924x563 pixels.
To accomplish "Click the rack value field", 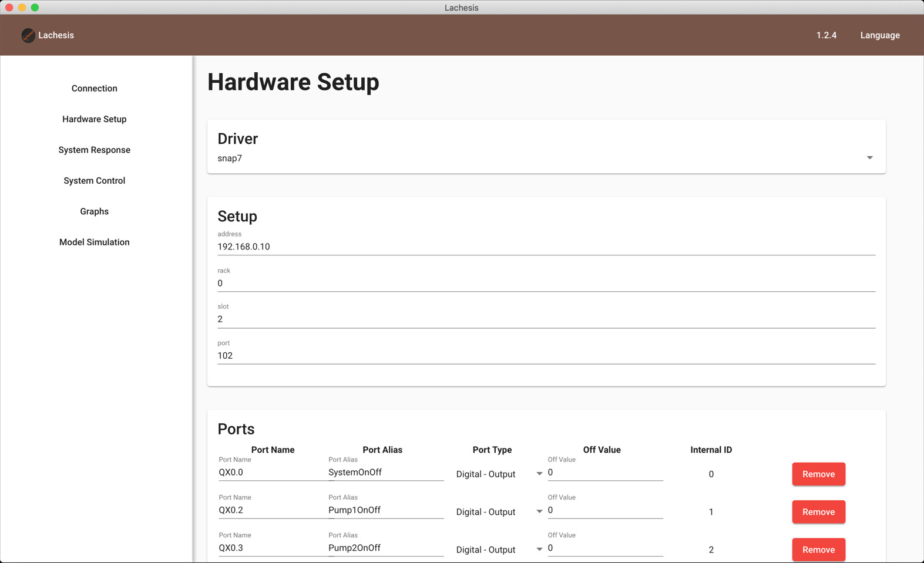I will click(546, 283).
